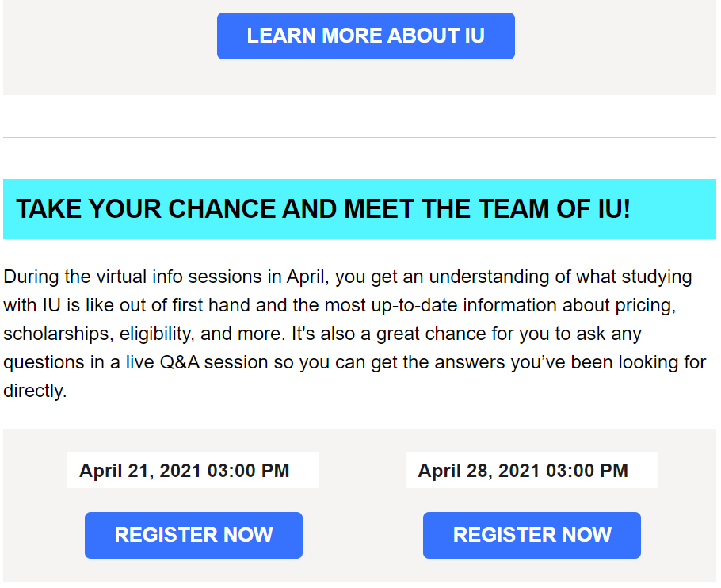Click the LEARN MORE ABOUT IU button
Screen dimensions: 721x588
coord(365,36)
